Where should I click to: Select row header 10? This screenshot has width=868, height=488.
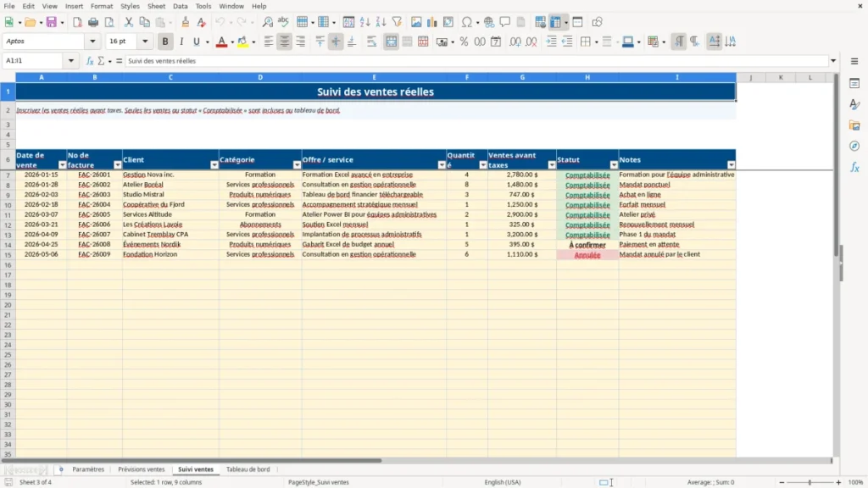pyautogui.click(x=8, y=205)
